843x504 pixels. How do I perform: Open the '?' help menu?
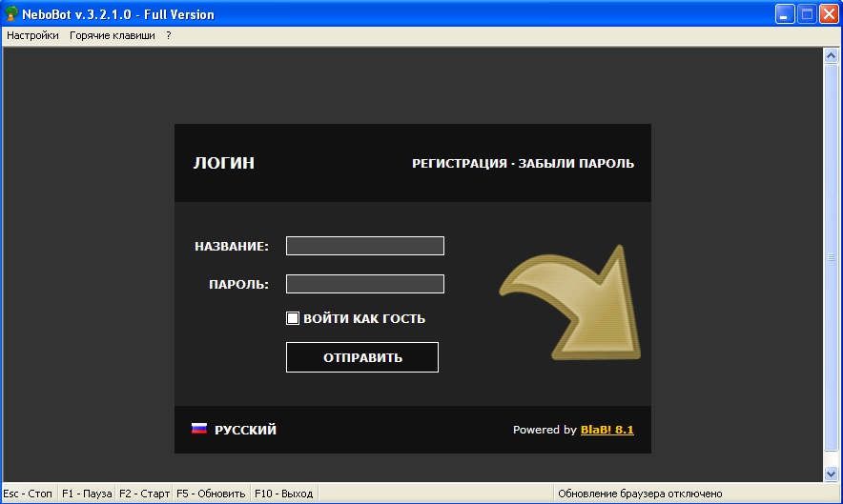coord(168,35)
